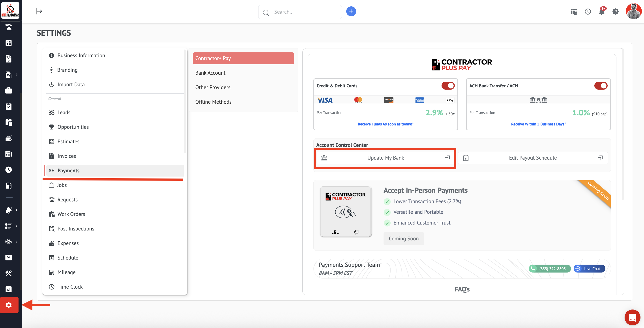Expand the task list sidebar chevron
The image size is (644, 328).
pos(17,226)
